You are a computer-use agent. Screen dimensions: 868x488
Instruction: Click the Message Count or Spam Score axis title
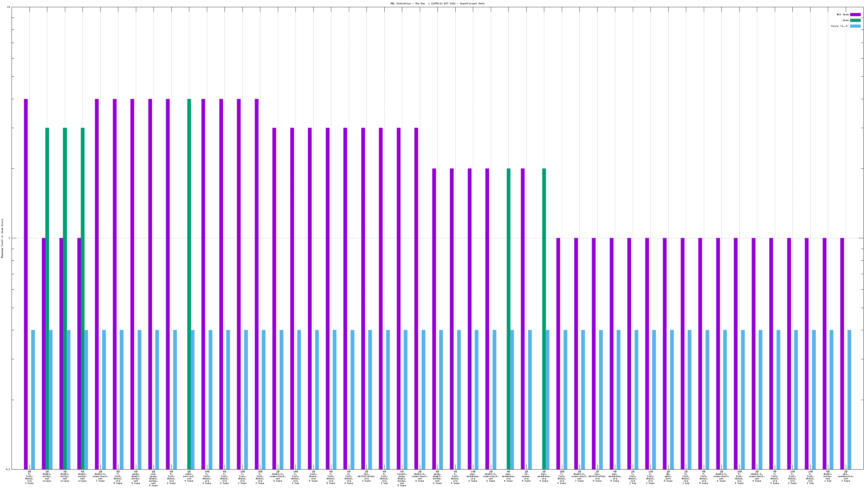point(2,238)
